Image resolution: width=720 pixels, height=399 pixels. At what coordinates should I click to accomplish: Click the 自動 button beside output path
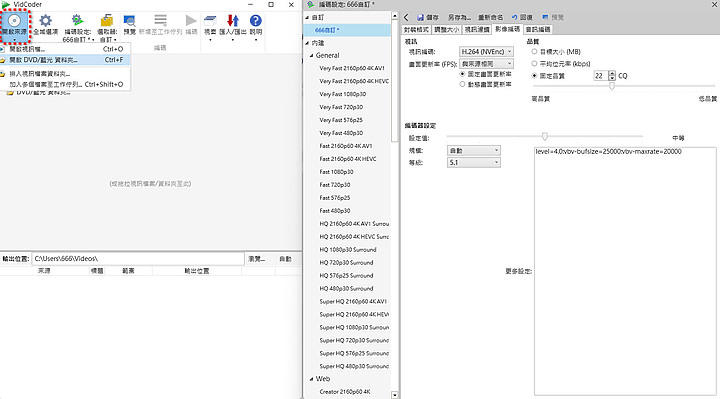click(286, 259)
